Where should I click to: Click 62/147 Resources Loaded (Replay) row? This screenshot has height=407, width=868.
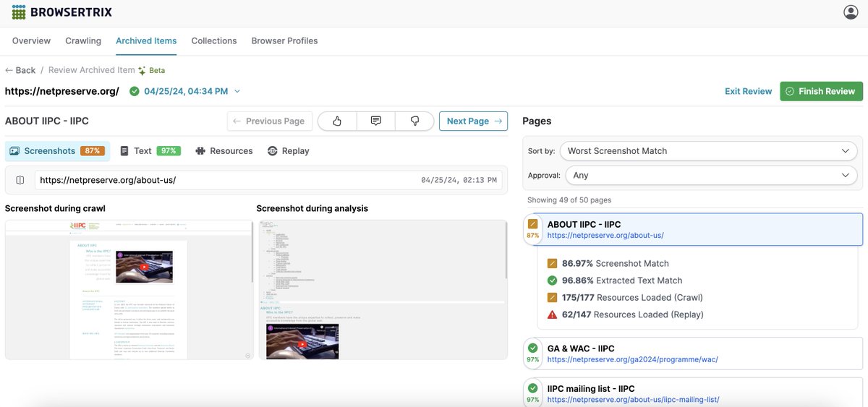[x=625, y=314]
